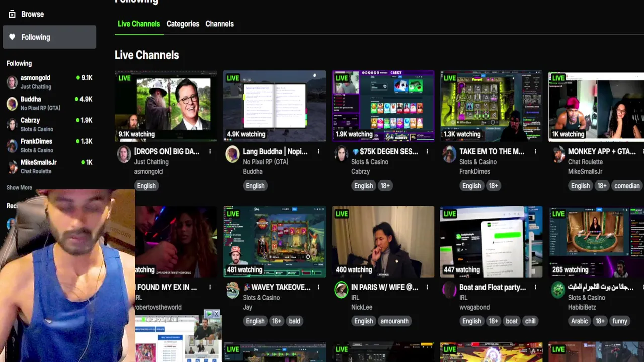Switch to the Categories tab
This screenshot has height=362, width=644.
(183, 24)
